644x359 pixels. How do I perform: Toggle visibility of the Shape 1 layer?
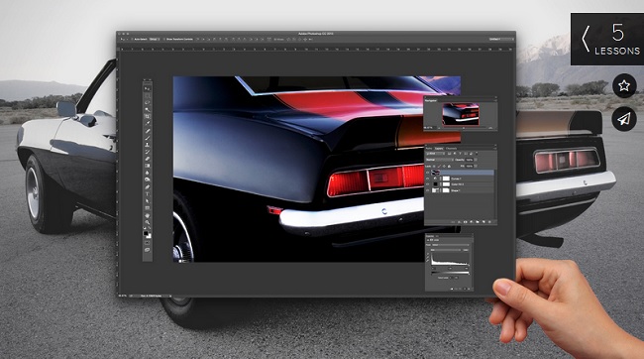pyautogui.click(x=428, y=190)
